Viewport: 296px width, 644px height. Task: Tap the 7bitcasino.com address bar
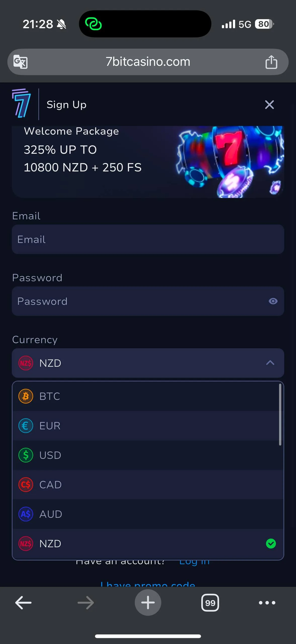coord(148,62)
